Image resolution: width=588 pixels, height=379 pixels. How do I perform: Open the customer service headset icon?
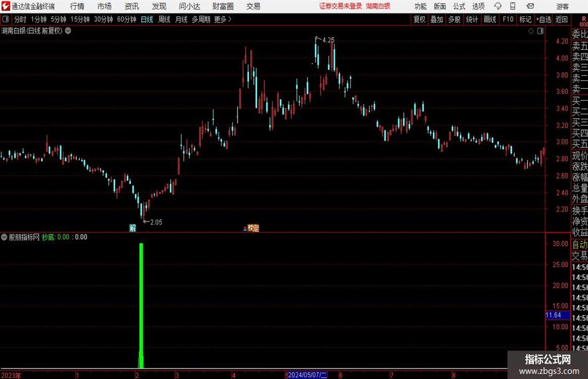(x=498, y=6)
